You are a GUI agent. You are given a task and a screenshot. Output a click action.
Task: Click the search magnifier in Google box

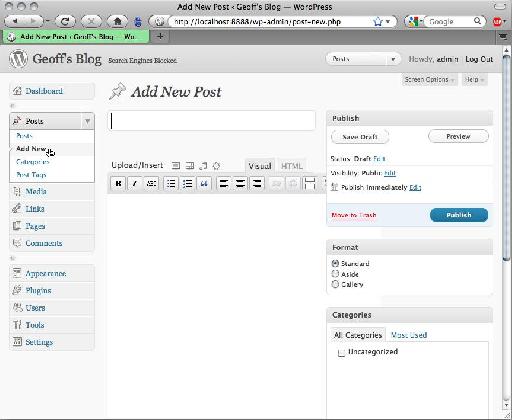point(478,21)
